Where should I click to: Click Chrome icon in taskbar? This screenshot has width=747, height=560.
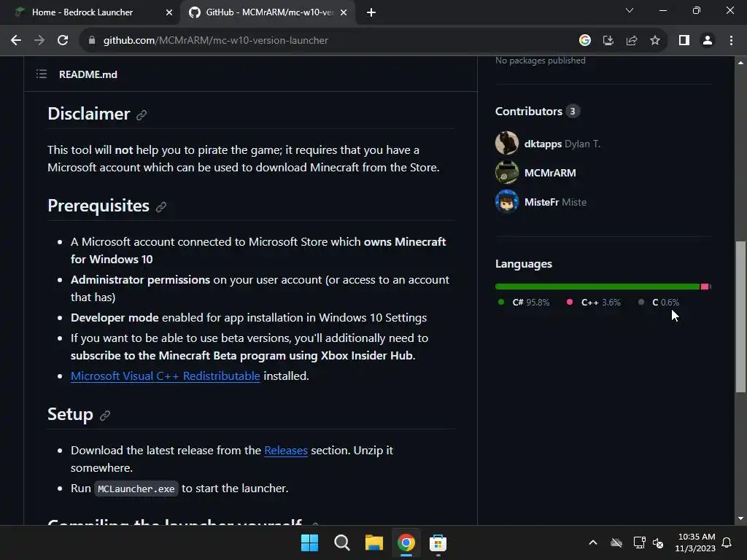click(406, 542)
